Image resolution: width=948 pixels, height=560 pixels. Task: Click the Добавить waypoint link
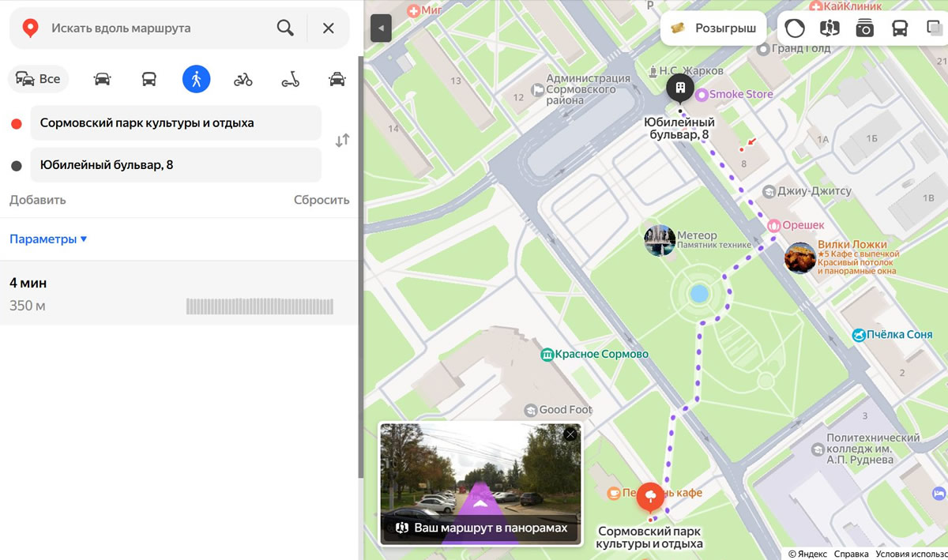pos(38,200)
